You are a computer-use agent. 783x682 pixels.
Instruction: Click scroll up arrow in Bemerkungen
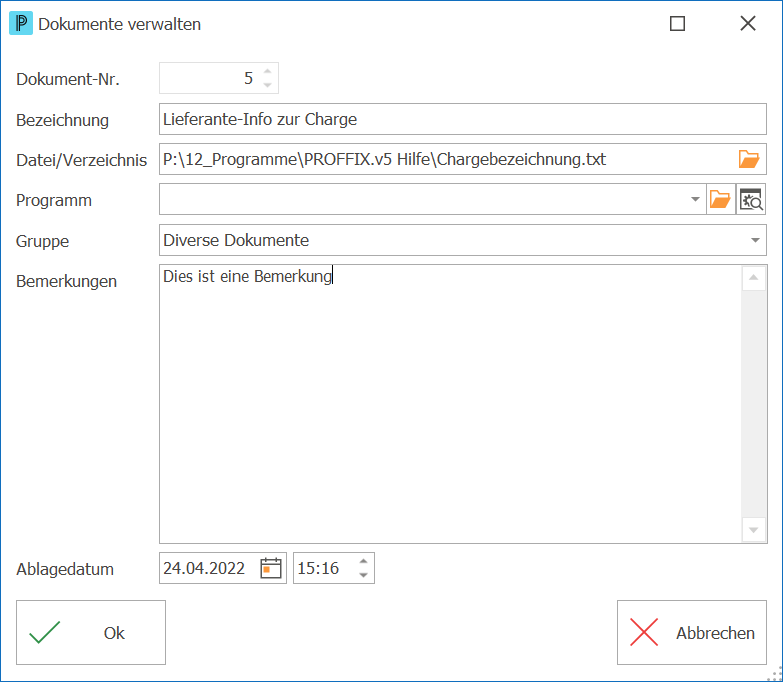tap(754, 278)
